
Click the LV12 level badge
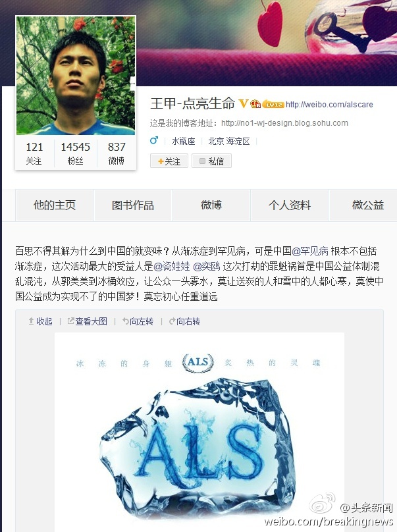tap(273, 104)
